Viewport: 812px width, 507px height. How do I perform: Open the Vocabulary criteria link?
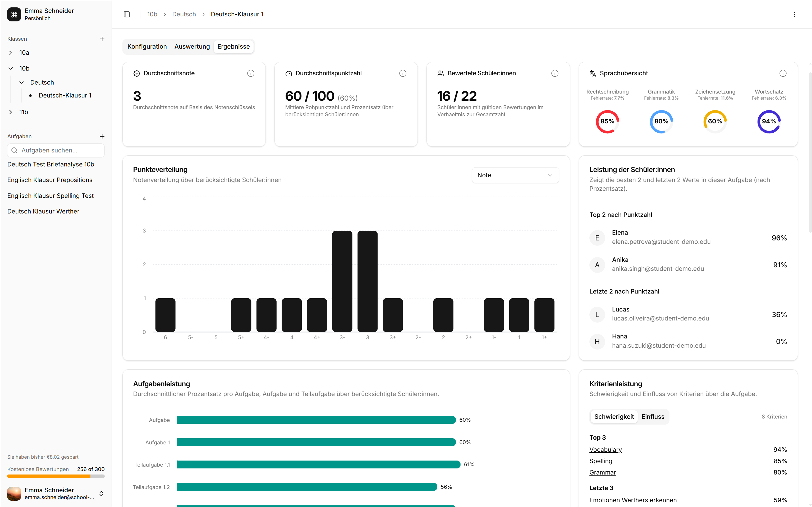point(605,449)
